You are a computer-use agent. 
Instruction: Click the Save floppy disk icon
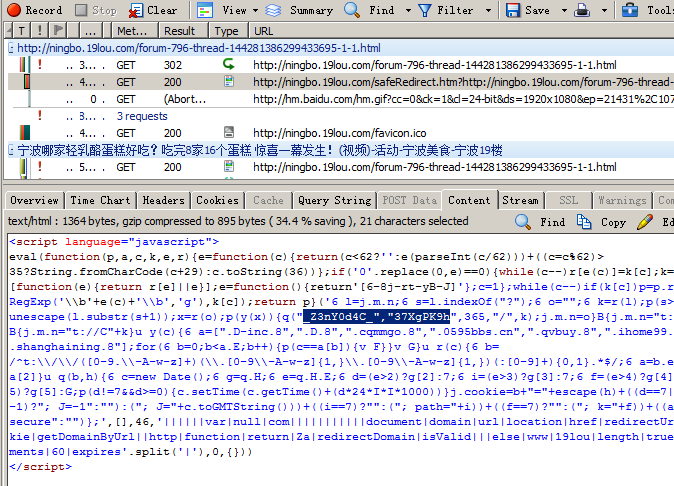tap(512, 10)
